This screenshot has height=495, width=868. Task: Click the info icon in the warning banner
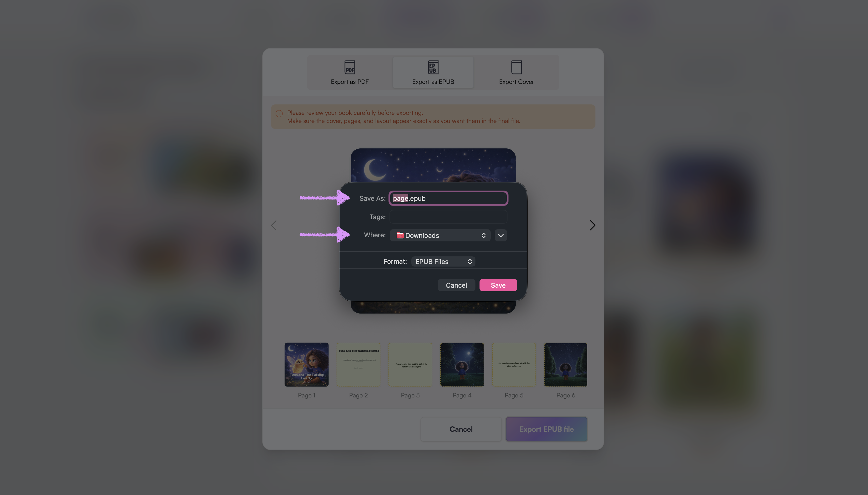pyautogui.click(x=279, y=113)
